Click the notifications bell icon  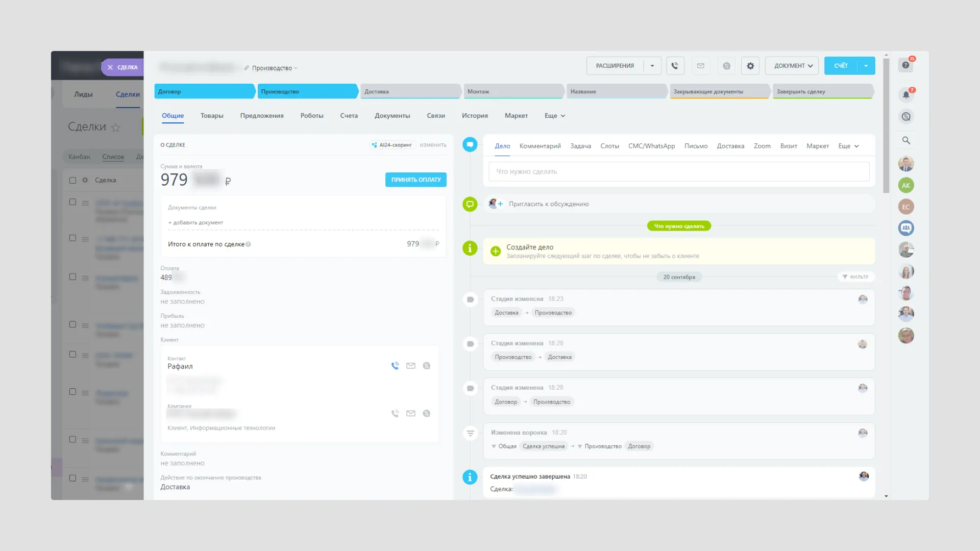tap(906, 95)
